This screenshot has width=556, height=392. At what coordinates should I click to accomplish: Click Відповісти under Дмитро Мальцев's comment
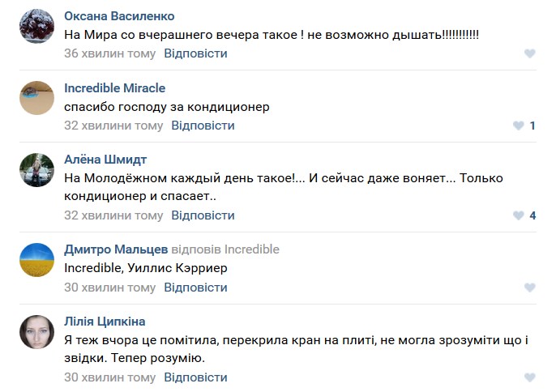pyautogui.click(x=195, y=288)
